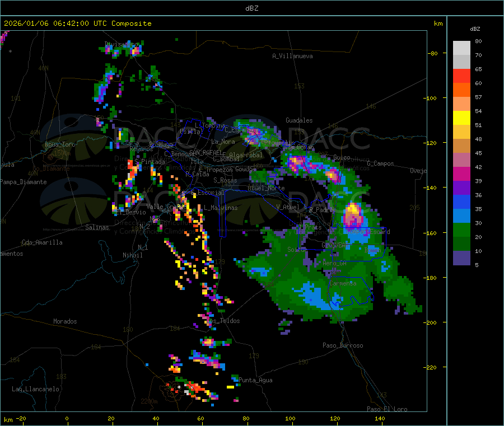Click the 'Nihuil' map label
Image resolution: width=504 pixels, height=426 pixels.
tap(133, 255)
